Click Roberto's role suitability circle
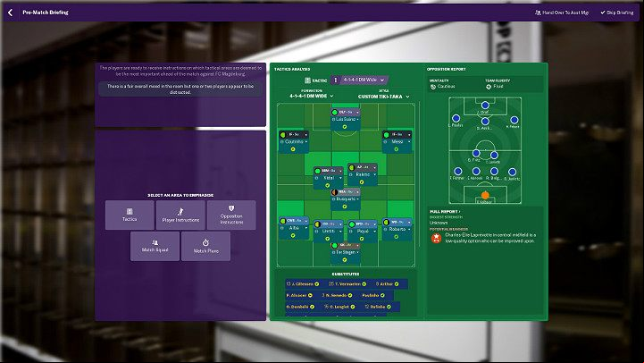 (x=386, y=223)
